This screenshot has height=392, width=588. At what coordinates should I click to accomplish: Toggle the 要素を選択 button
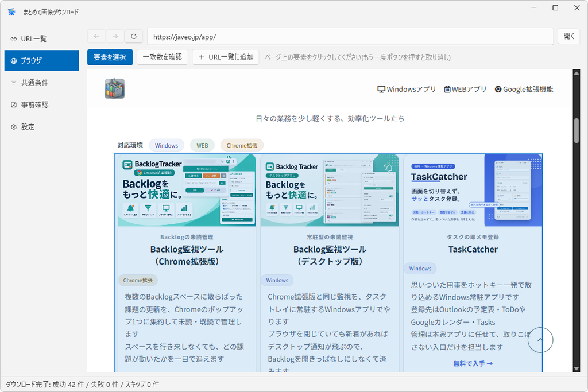(x=110, y=57)
